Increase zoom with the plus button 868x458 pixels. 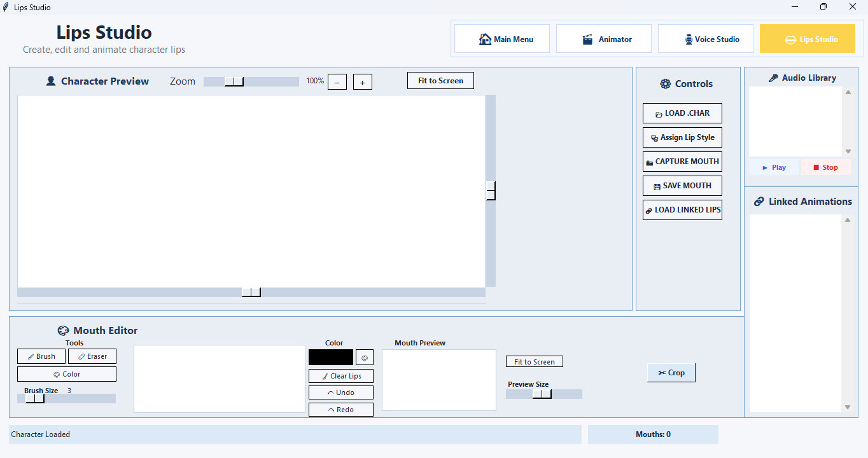point(363,82)
